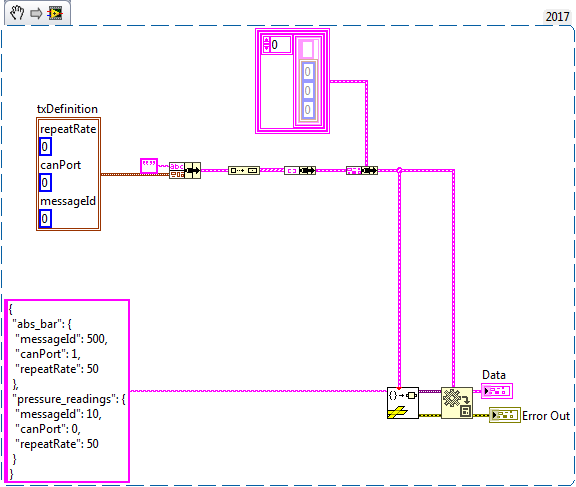Click the 2017 version label

coord(557,17)
